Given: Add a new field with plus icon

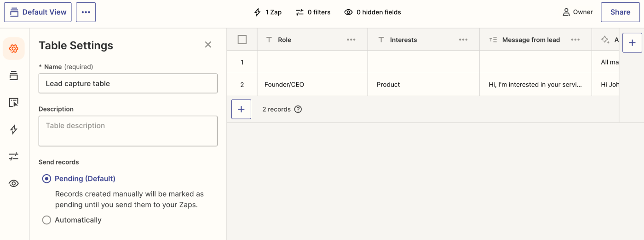Looking at the screenshot, I should click(x=632, y=43).
